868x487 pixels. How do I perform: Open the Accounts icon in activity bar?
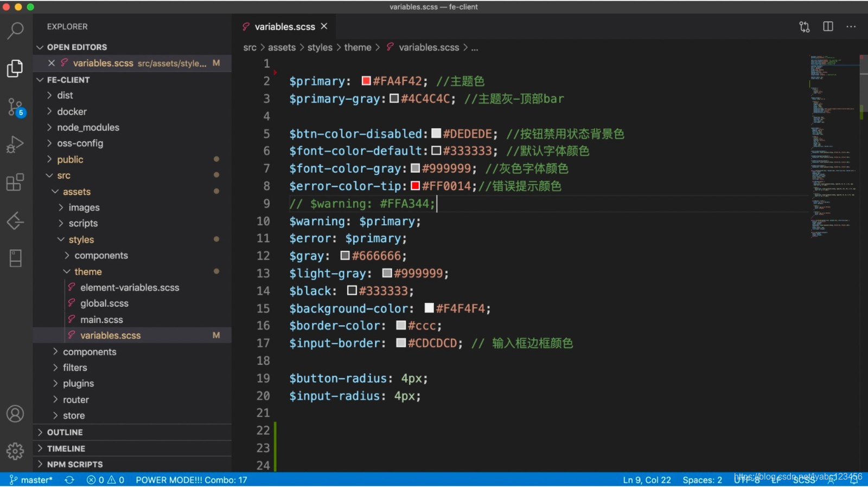[x=15, y=414]
